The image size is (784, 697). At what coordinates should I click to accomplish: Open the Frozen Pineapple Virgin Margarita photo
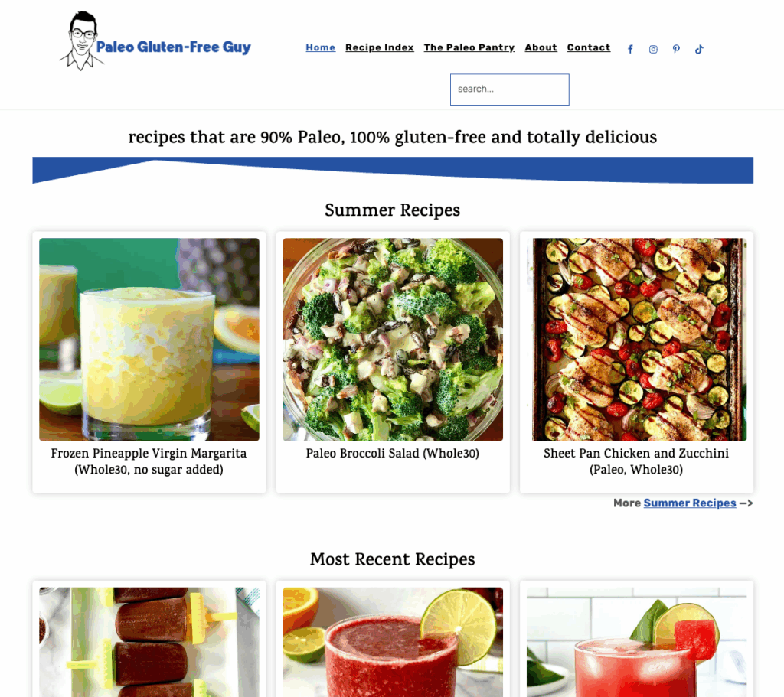[x=149, y=339]
